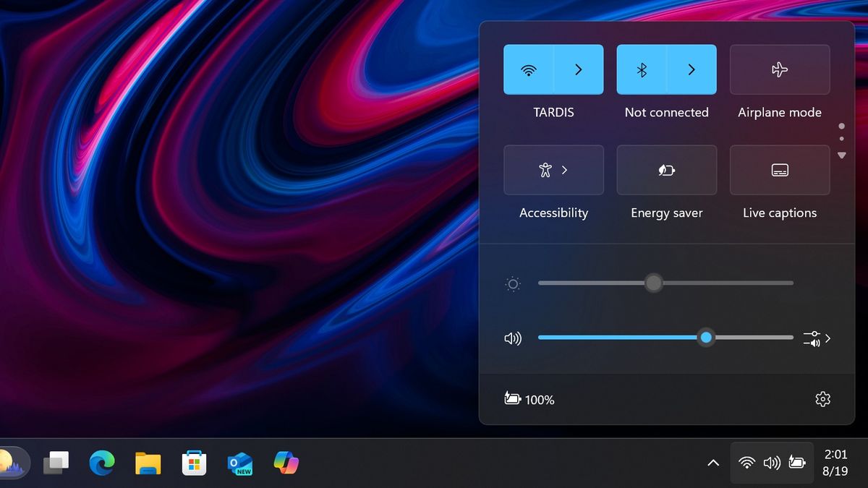Show hidden taskbar icons
This screenshot has height=488, width=868.
pyautogui.click(x=712, y=463)
